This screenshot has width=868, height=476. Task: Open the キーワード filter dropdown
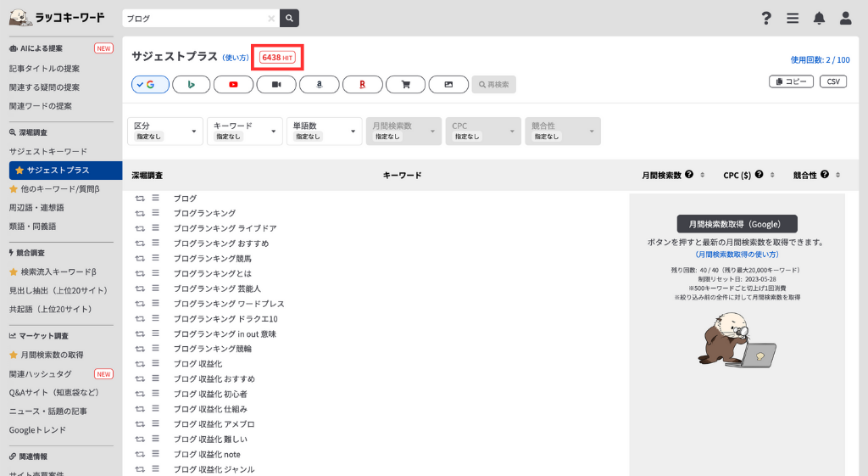coord(245,132)
